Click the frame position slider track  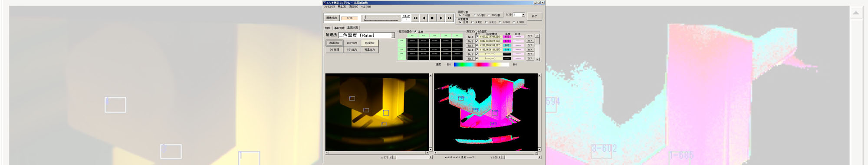pyautogui.click(x=381, y=18)
